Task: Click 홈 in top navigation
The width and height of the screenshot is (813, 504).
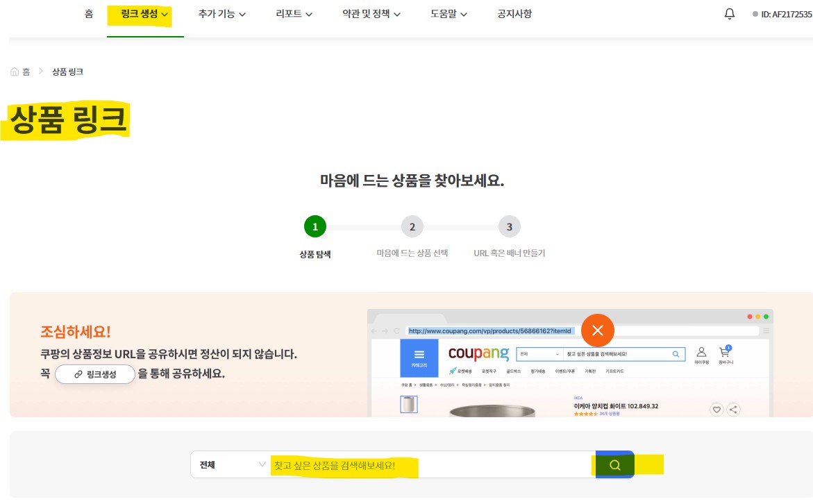Action: (89, 14)
